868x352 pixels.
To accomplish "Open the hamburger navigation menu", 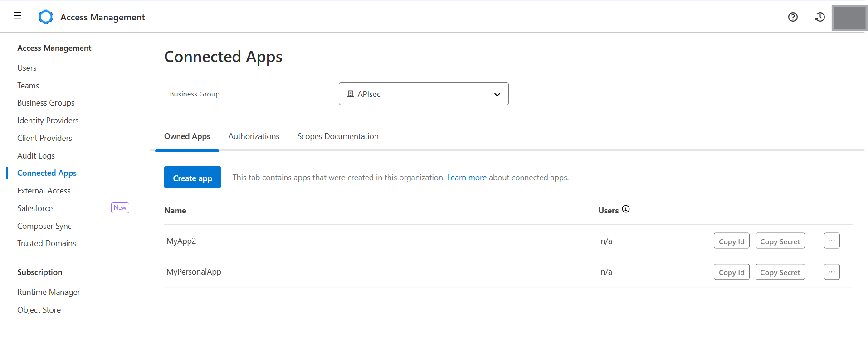I will click(x=17, y=16).
